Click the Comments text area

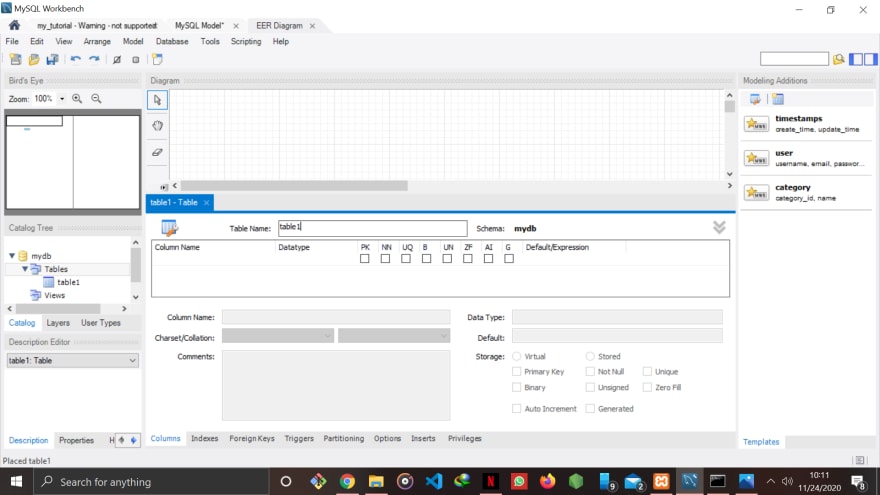pos(336,386)
